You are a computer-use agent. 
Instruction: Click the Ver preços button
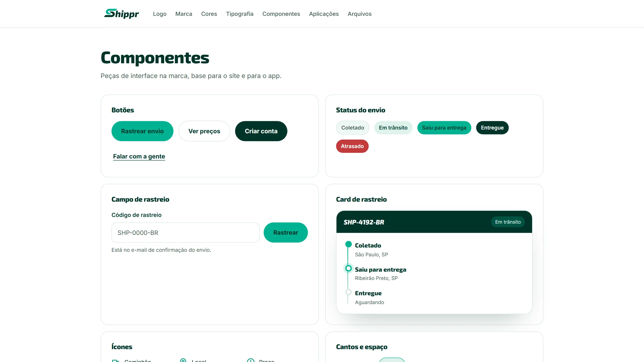pos(204,131)
